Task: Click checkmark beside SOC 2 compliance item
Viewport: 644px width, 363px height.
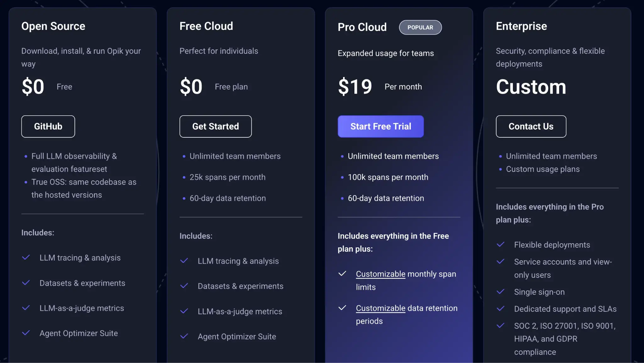Action: 500,326
